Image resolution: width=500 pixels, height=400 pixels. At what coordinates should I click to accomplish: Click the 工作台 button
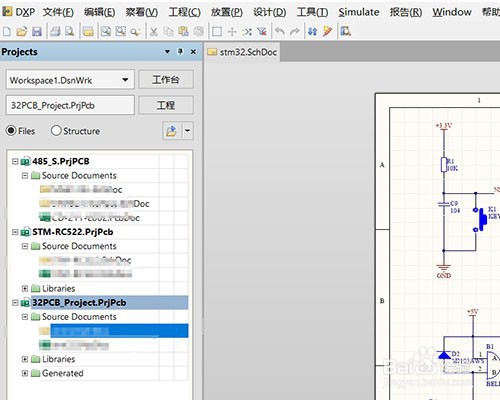point(166,80)
